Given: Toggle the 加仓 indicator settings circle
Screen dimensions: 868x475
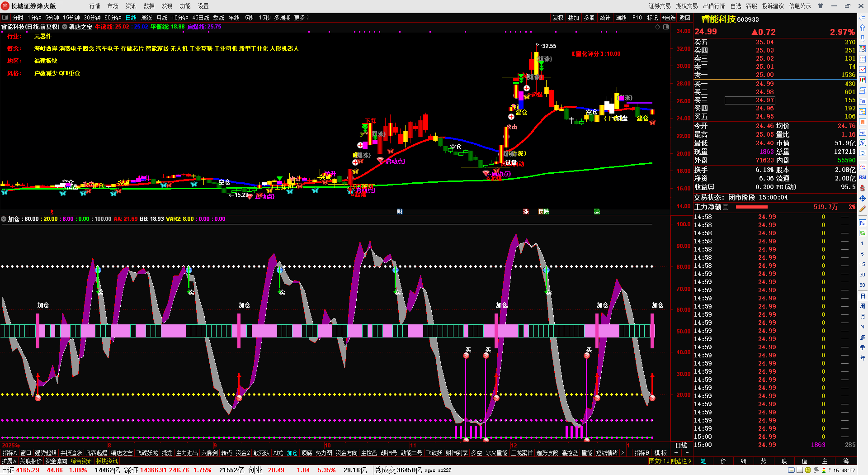Looking at the screenshot, I should pos(4,219).
